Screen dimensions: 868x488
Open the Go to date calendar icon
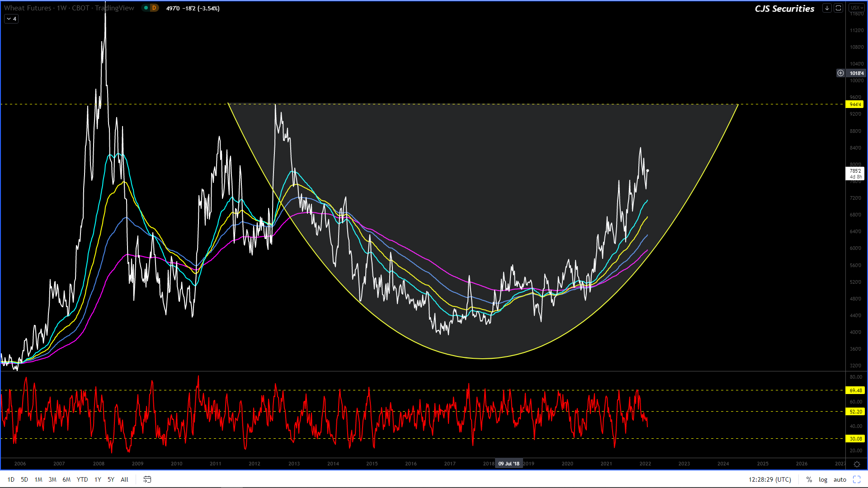(x=147, y=479)
